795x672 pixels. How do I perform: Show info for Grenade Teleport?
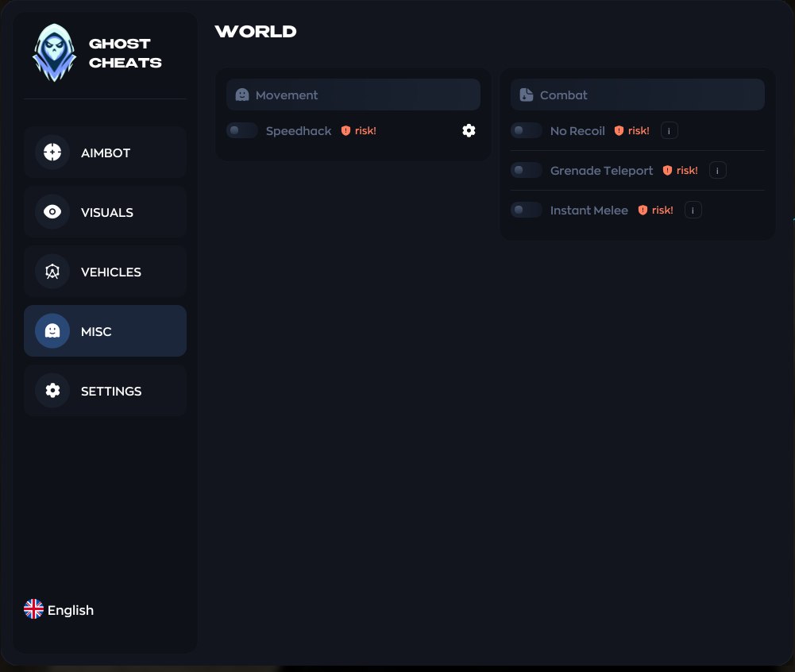pos(717,171)
